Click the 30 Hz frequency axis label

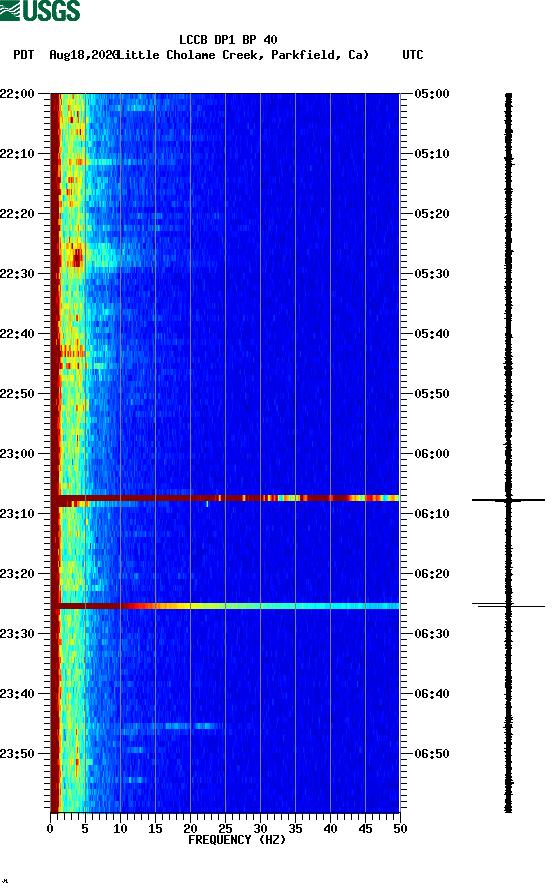coord(260,829)
